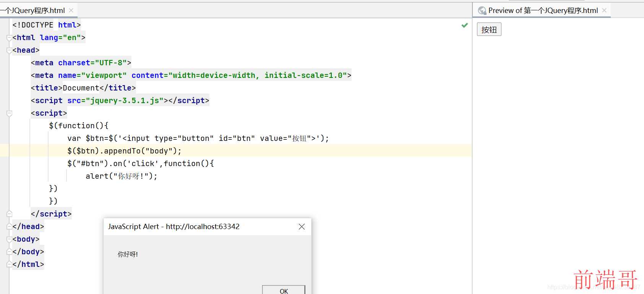
Task: Collapse the opening script block fold
Action: click(x=10, y=113)
